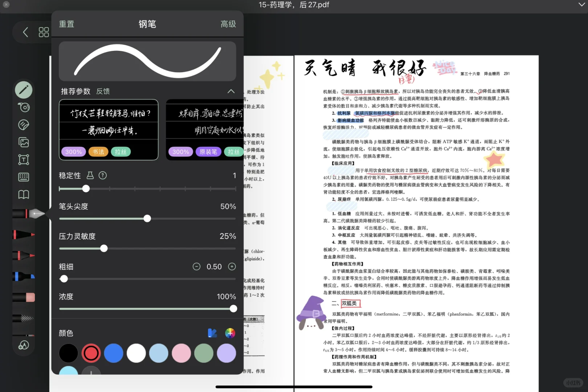Choose the pink color swatch
588x392 pixels.
pos(181,353)
